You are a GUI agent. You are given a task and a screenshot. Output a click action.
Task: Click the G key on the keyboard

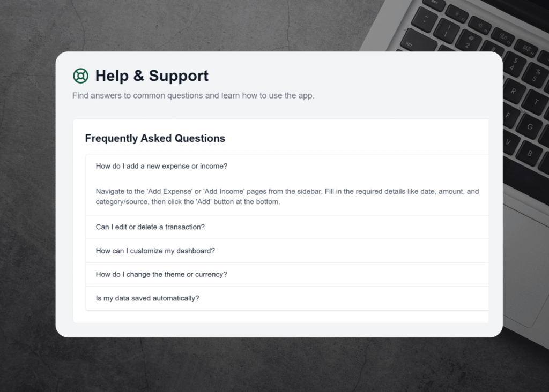pos(531,127)
